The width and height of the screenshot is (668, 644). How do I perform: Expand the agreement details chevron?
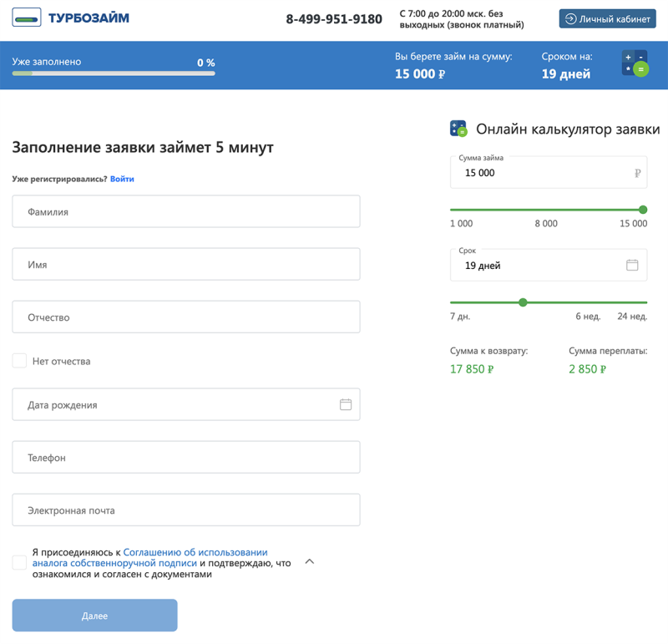[310, 561]
